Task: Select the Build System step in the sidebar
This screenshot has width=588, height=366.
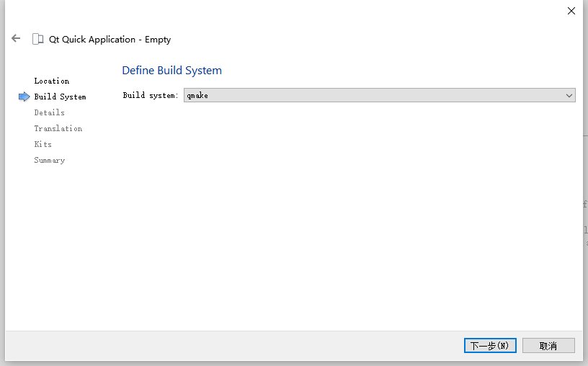Action: [x=60, y=97]
